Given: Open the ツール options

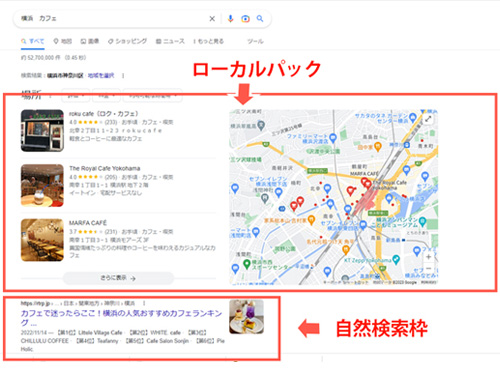Looking at the screenshot, I should coord(255,41).
